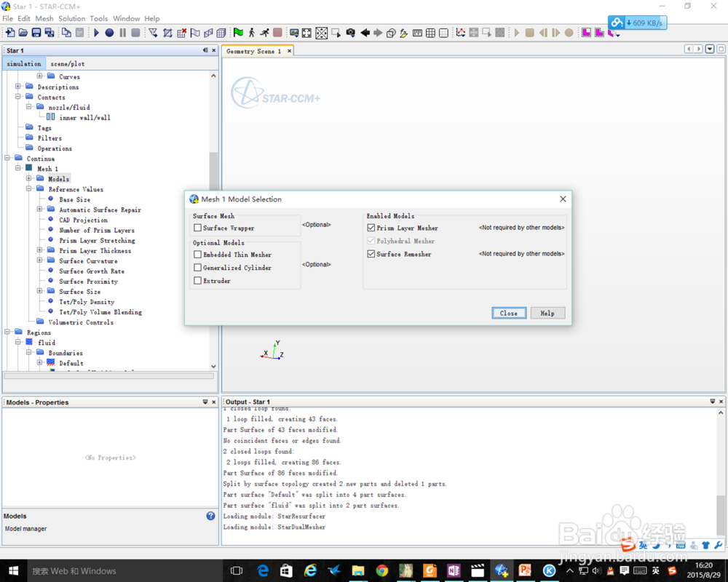Open the Windows Start menu
The height and width of the screenshot is (582, 728).
pos(13,570)
